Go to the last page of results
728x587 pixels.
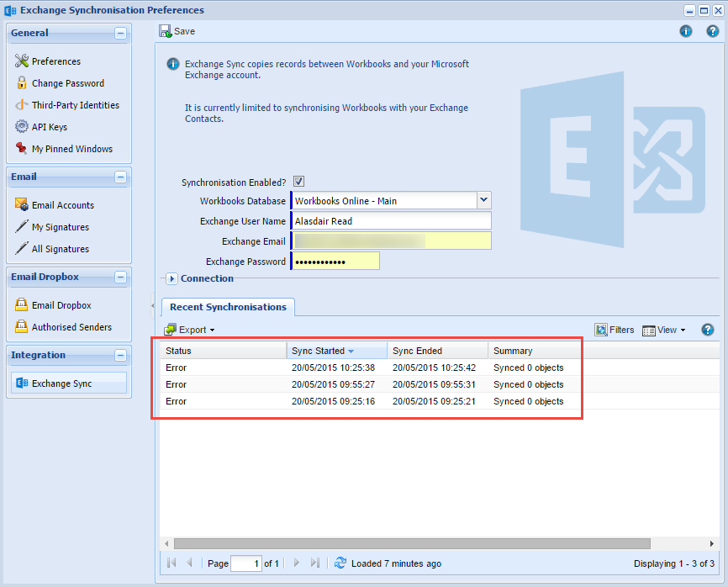[315, 563]
